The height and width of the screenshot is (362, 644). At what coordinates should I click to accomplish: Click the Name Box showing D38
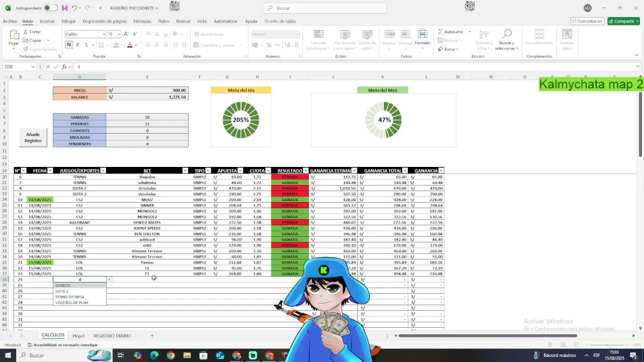point(19,66)
